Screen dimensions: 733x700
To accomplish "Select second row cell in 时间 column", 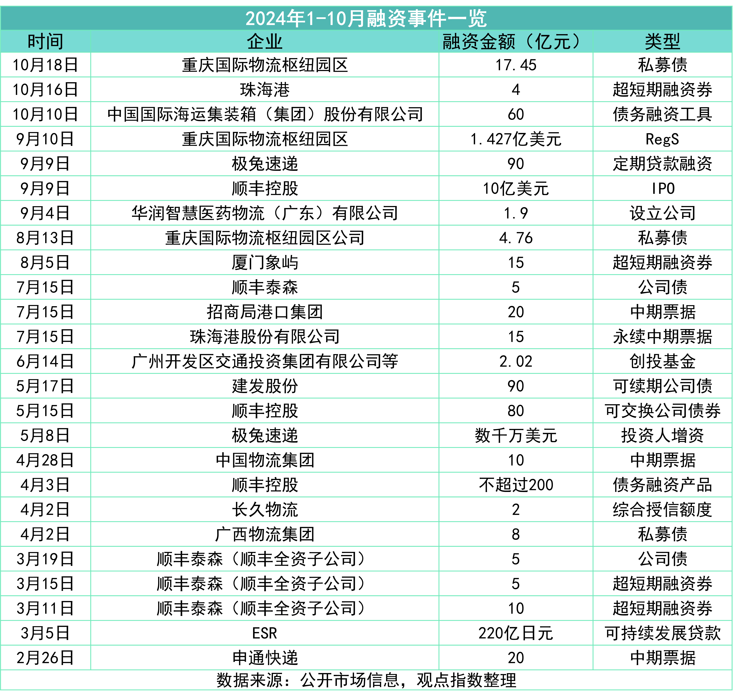I will (46, 90).
